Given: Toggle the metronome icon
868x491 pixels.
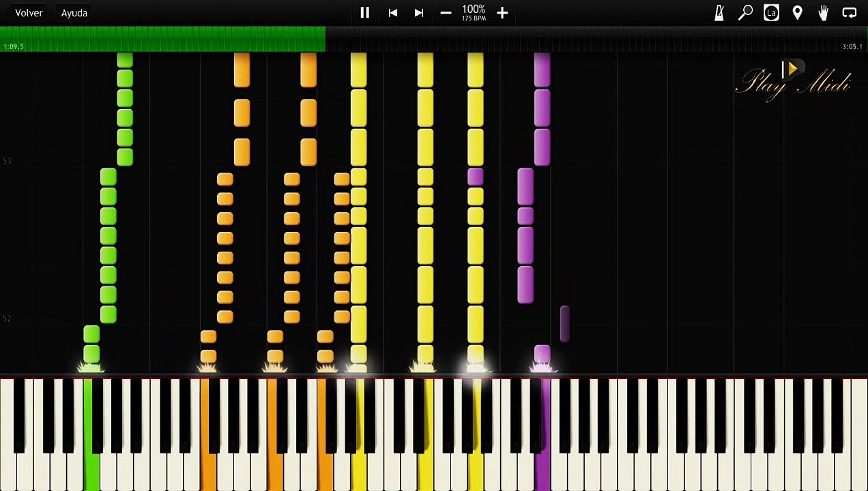Looking at the screenshot, I should click(x=719, y=12).
